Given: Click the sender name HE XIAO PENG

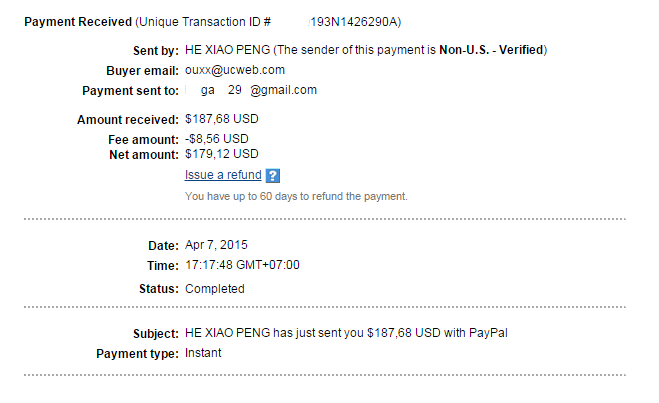Looking at the screenshot, I should click(227, 50).
